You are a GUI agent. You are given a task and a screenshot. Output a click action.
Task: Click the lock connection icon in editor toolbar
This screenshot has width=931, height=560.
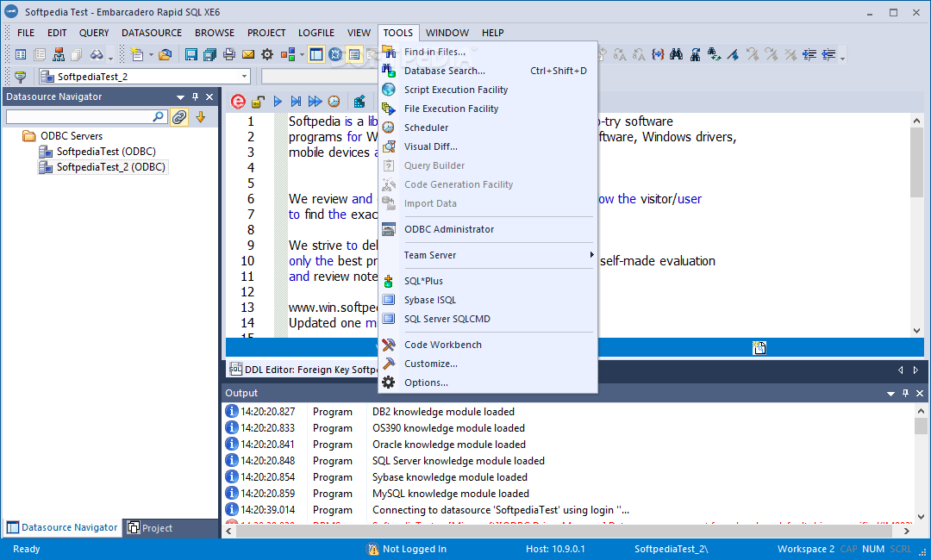tap(258, 102)
